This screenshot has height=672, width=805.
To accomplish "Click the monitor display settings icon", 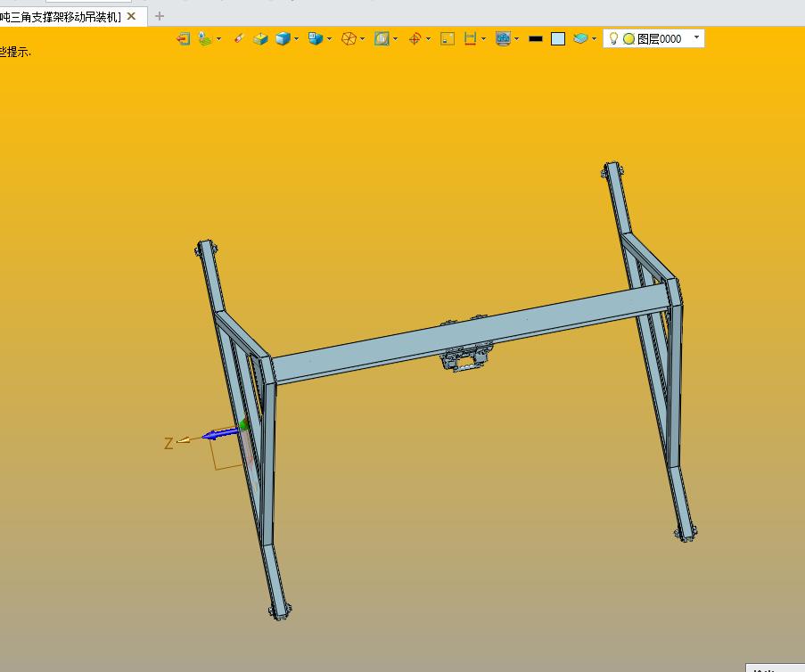I will (503, 39).
